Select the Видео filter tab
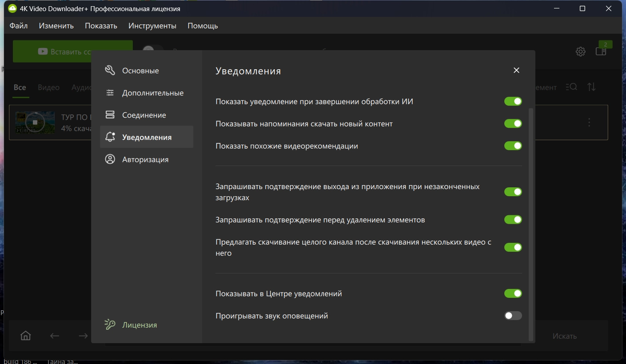The width and height of the screenshot is (626, 364). pyautogui.click(x=49, y=87)
